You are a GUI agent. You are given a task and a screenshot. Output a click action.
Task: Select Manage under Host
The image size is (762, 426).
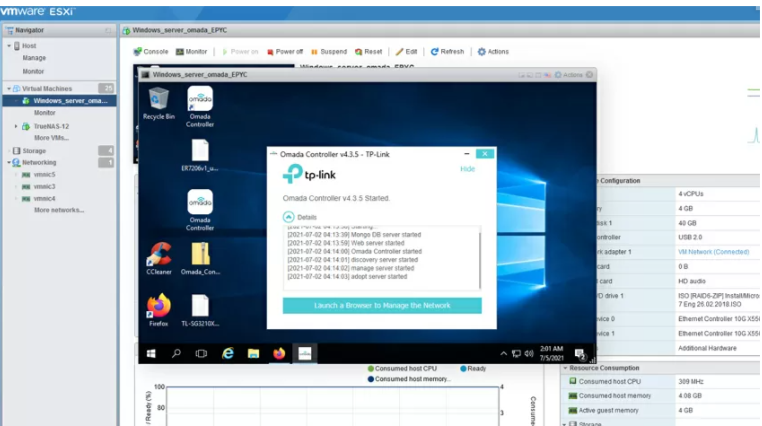point(34,58)
